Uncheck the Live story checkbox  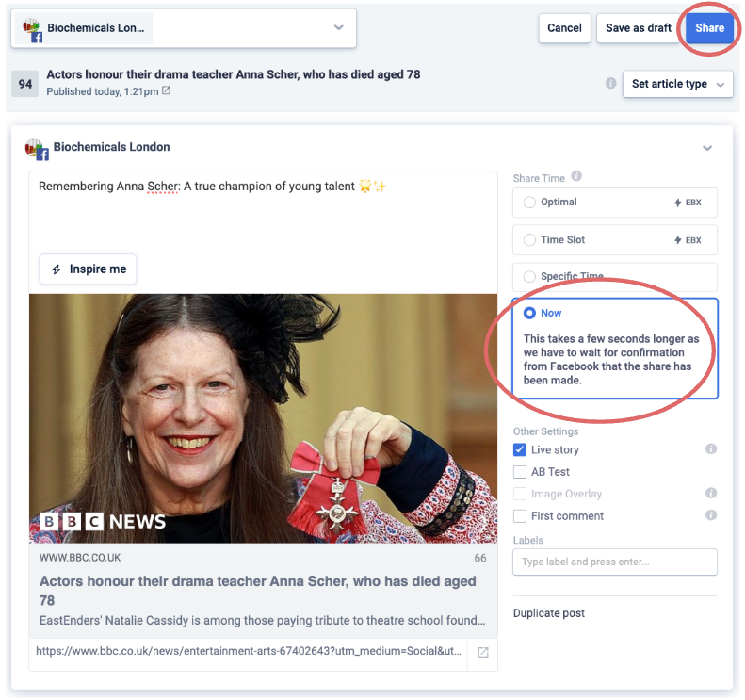[x=520, y=450]
